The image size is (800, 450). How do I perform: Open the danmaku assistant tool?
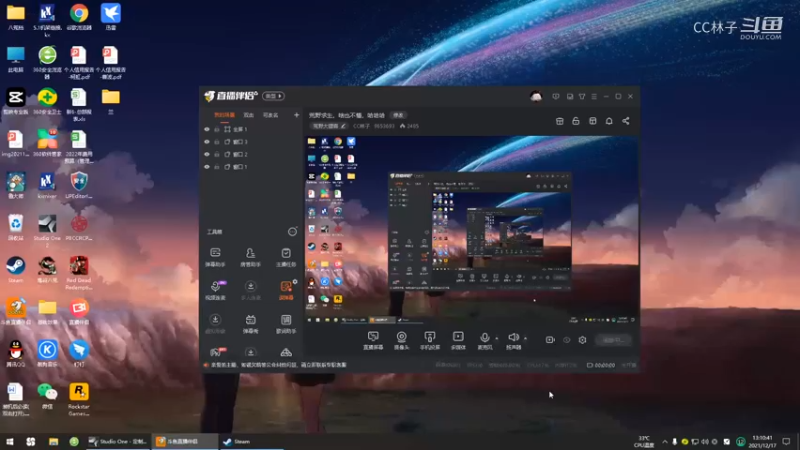(x=215, y=257)
